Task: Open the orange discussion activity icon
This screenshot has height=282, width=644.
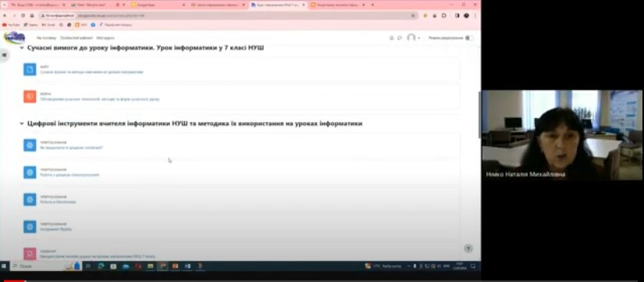Action: click(30, 97)
